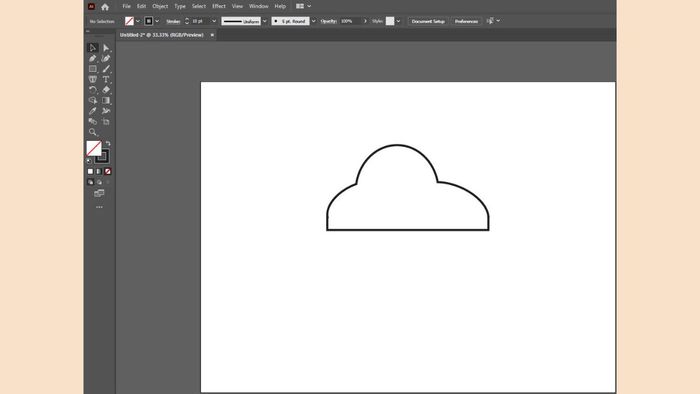The image size is (700, 394).
Task: Open the graphic Style dropdown arrow
Action: 398,21
